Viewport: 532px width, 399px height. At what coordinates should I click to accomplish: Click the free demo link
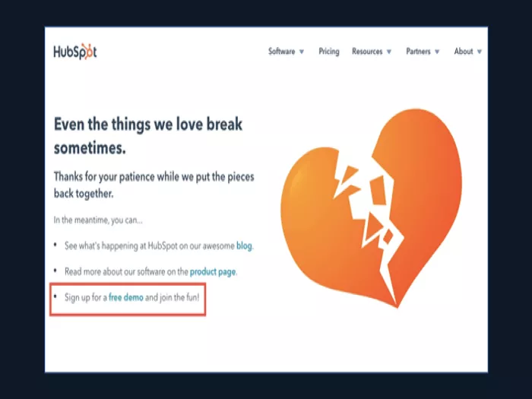pyautogui.click(x=126, y=298)
